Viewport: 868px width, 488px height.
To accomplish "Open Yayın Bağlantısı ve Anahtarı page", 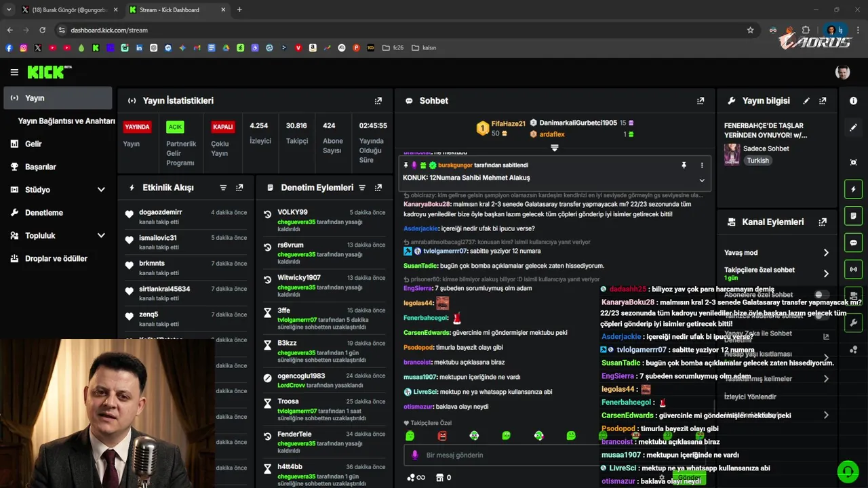I will click(x=66, y=121).
